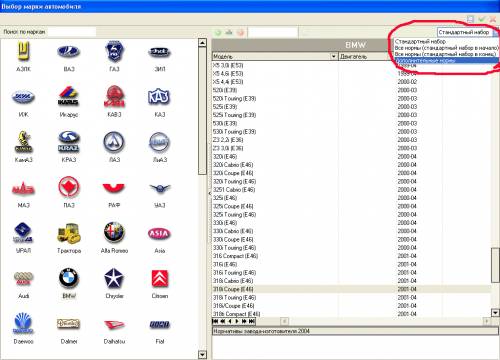Click the model search field above table

(x=273, y=32)
